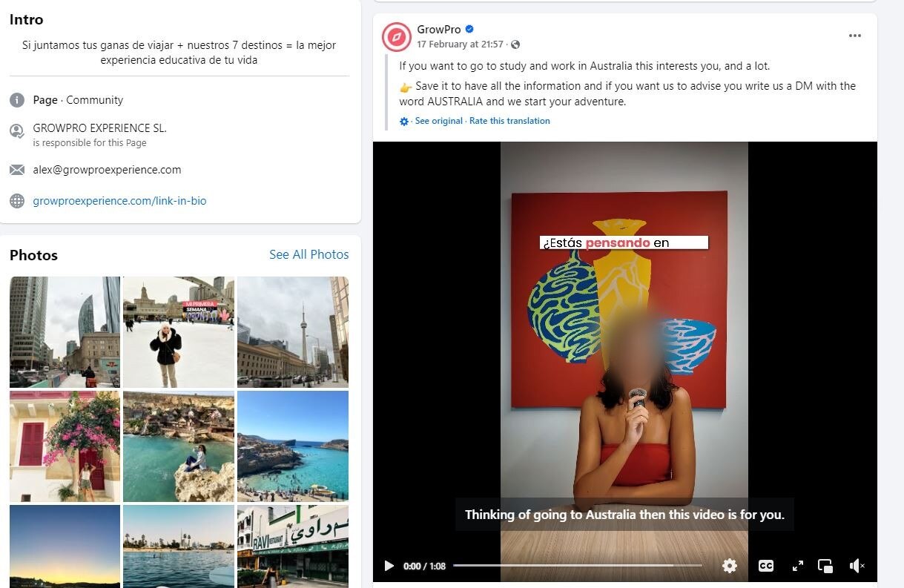Viewport: 904px width, 588px height.
Task: Open the red shutters flower house photo
Action: pyautogui.click(x=65, y=446)
